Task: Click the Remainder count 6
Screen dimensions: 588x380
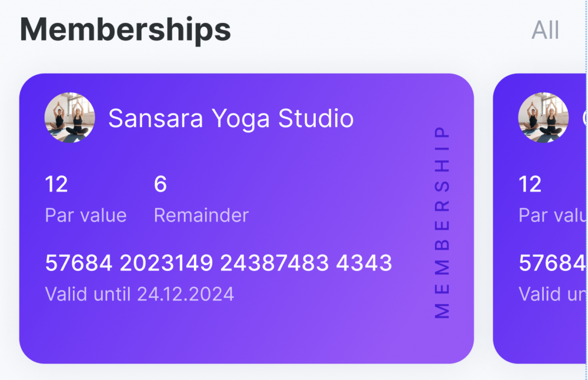Action: (161, 184)
